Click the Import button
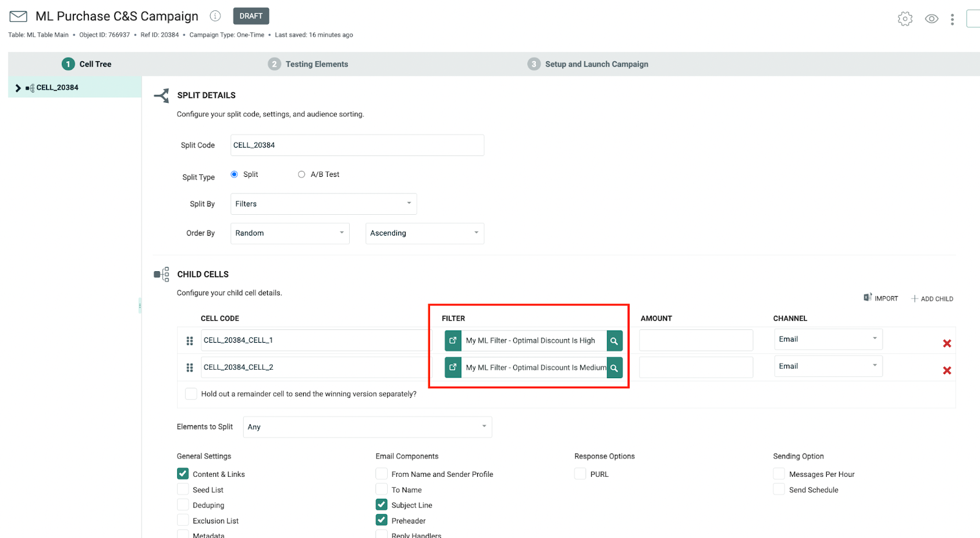The width and height of the screenshot is (980, 538). (881, 298)
